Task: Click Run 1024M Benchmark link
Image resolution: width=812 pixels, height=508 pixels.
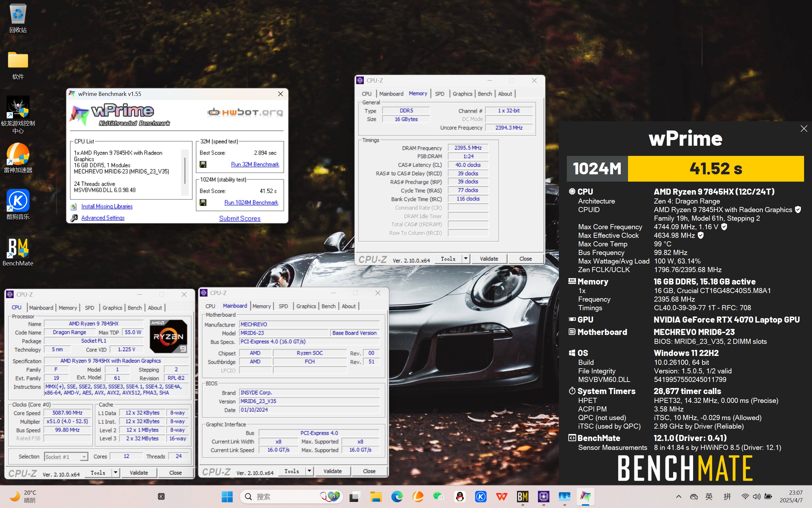Action: 251,203
